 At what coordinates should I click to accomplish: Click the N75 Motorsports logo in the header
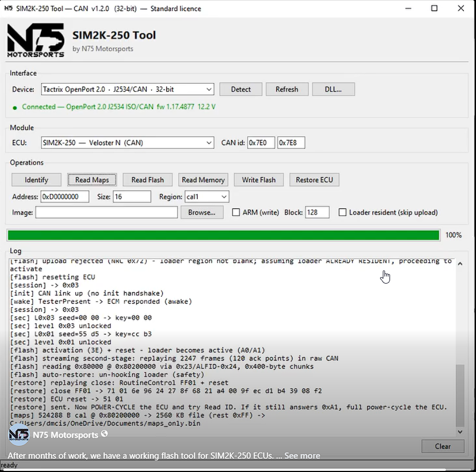36,40
